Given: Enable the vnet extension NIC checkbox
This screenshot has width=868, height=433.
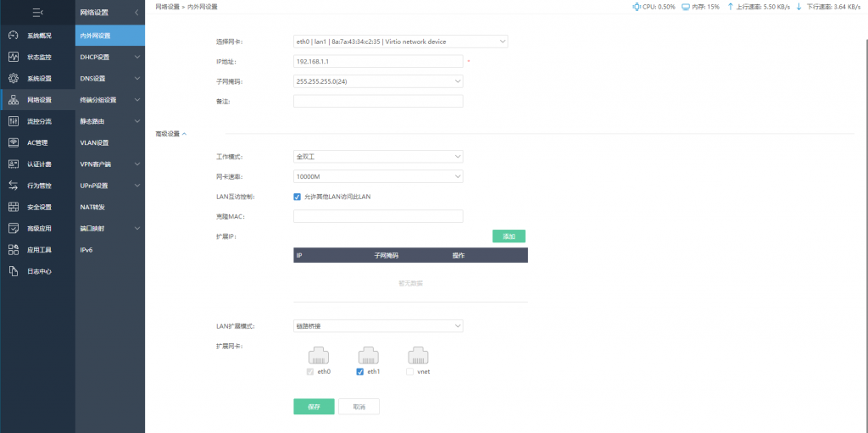Looking at the screenshot, I should click(x=409, y=371).
